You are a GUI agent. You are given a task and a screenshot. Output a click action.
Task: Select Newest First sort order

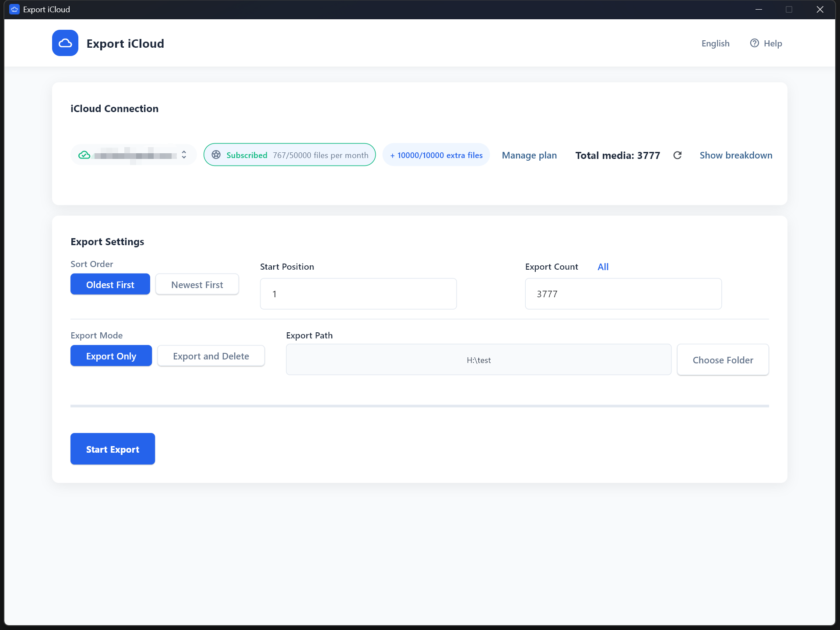coord(197,285)
